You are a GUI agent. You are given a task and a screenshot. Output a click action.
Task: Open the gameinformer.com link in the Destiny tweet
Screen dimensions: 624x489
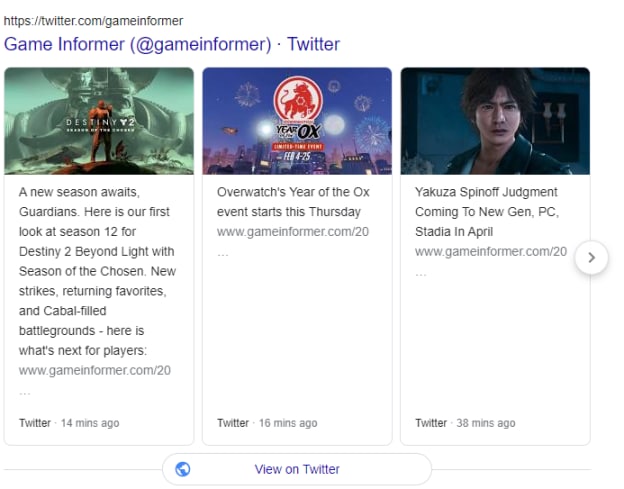point(95,370)
